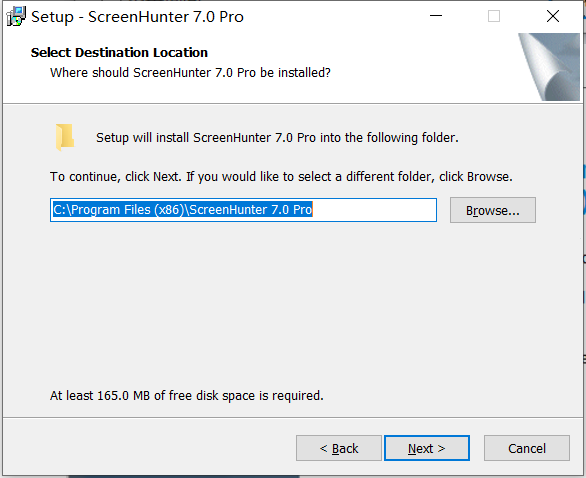Image resolution: width=586 pixels, height=478 pixels.
Task: Click the 'Setup will install ScreenHunter' sentence
Action: click(x=277, y=138)
